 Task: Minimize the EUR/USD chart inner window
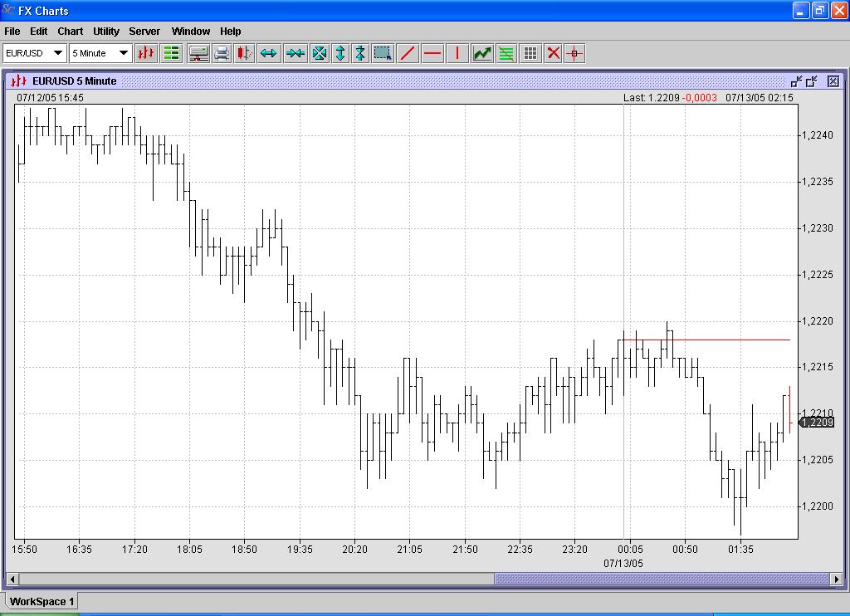(x=796, y=81)
